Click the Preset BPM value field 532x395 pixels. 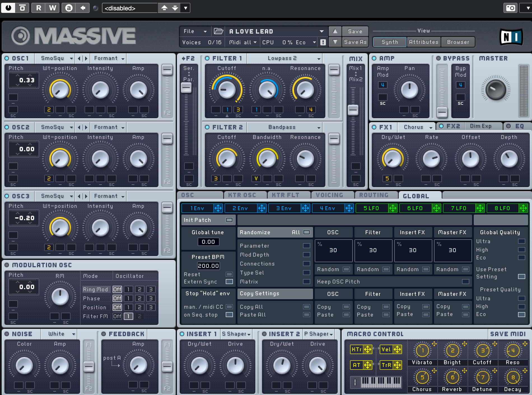pyautogui.click(x=208, y=266)
